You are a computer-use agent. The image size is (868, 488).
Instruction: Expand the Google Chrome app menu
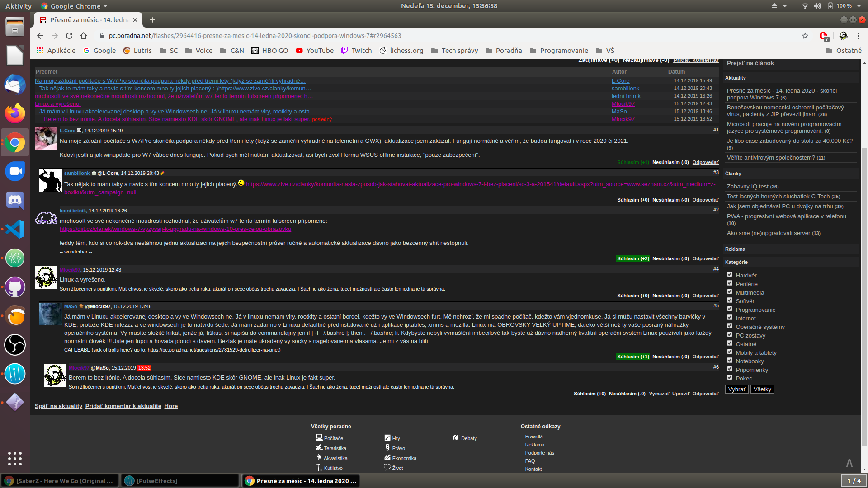(x=75, y=6)
